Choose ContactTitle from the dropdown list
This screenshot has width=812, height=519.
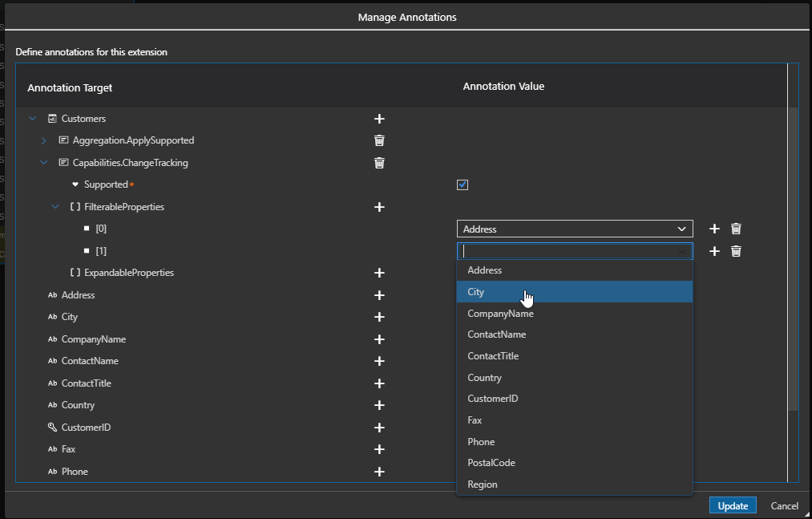pos(574,355)
